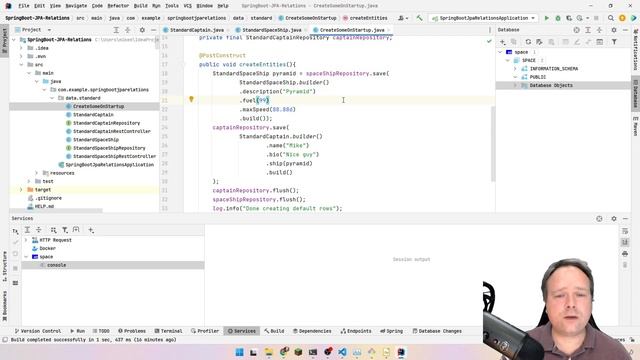Image resolution: width=640 pixels, height=360 pixels.
Task: Collapse the space node in the Services tree
Action: (x=27, y=257)
